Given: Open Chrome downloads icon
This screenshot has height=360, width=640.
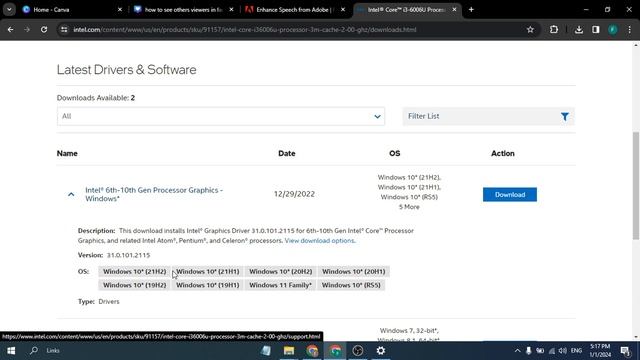Looking at the screenshot, I should click(x=579, y=29).
